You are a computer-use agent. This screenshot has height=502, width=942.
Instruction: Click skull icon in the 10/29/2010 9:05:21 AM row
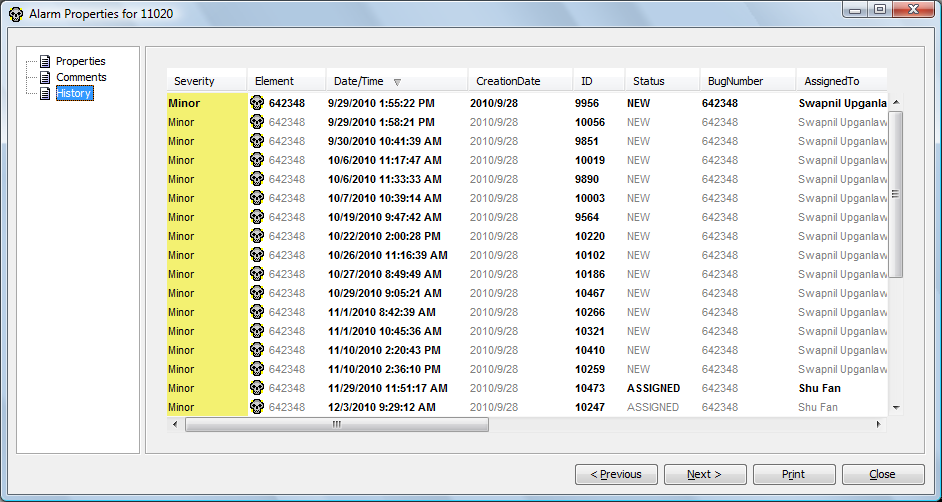pyautogui.click(x=257, y=293)
